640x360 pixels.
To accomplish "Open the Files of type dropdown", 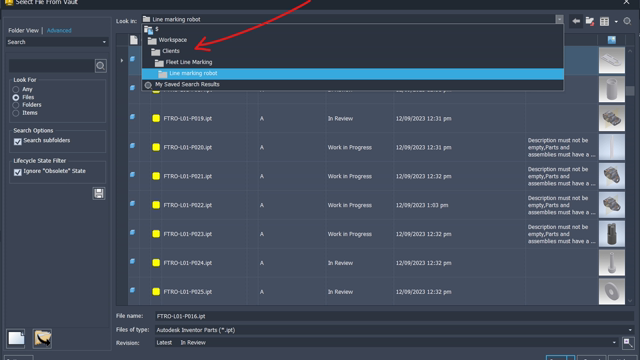I will 630,330.
